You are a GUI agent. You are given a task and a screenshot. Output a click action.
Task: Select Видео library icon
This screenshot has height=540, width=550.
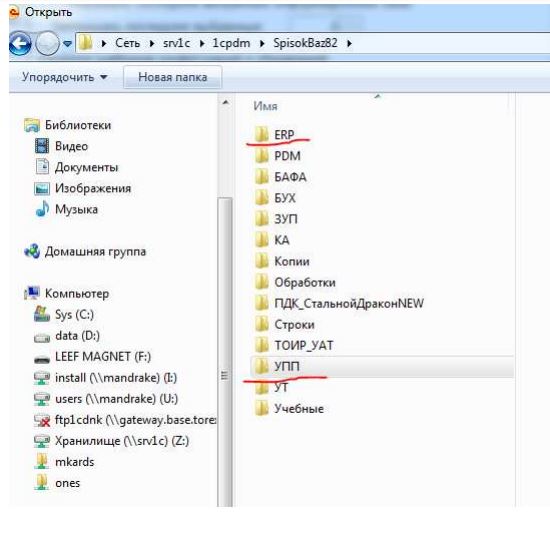pyautogui.click(x=42, y=146)
